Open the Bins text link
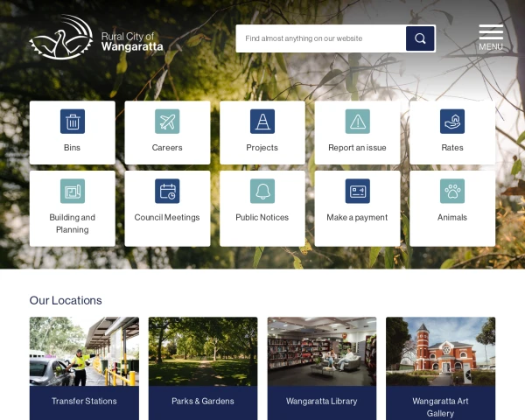 point(72,148)
